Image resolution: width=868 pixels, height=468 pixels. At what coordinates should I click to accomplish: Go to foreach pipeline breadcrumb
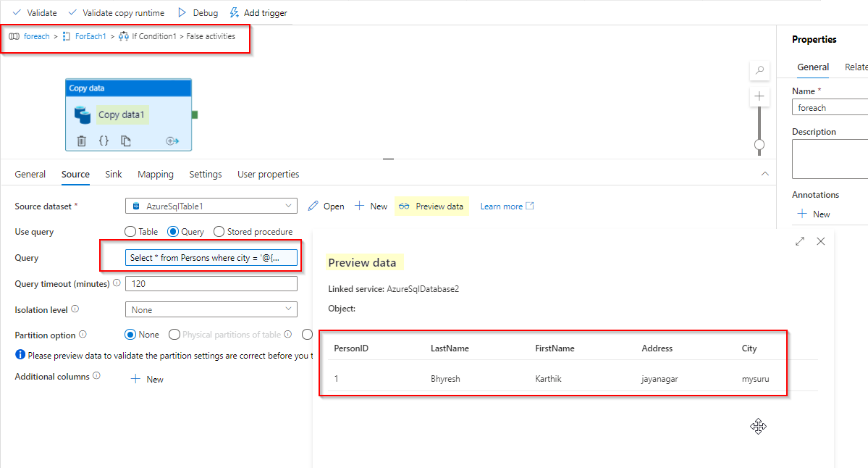(36, 36)
